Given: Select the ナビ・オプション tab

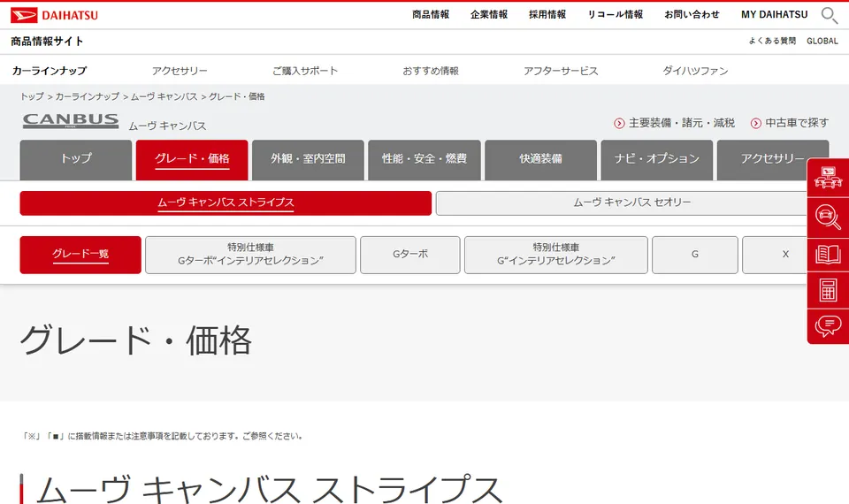Looking at the screenshot, I should tap(657, 160).
